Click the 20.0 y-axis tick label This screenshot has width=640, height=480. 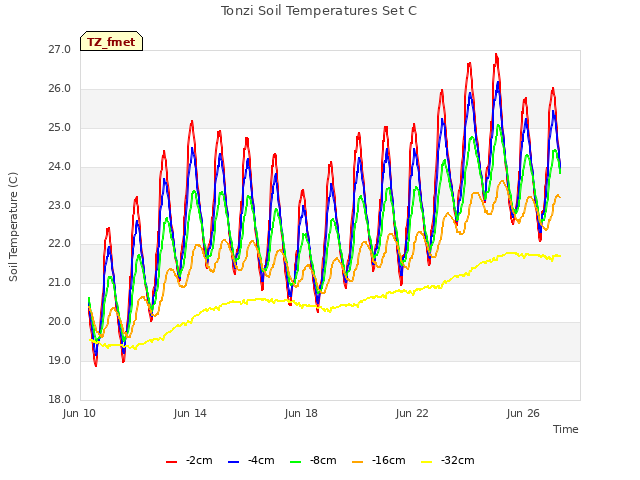60,322
